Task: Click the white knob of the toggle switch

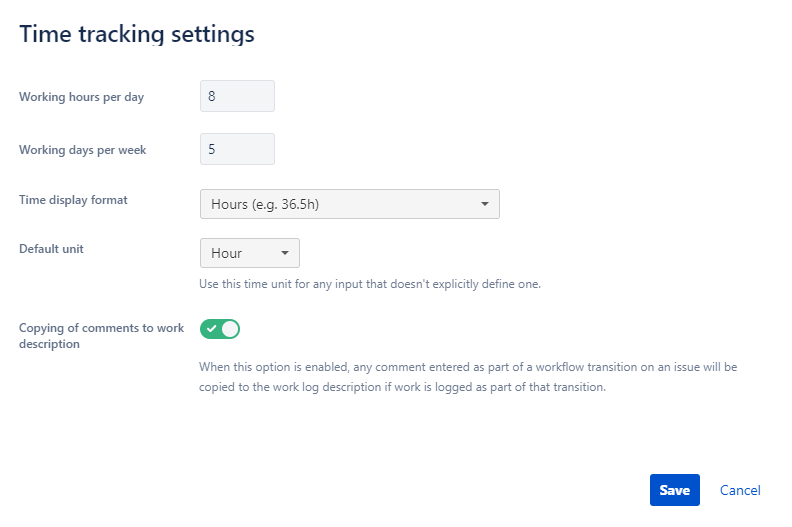Action: (x=230, y=329)
